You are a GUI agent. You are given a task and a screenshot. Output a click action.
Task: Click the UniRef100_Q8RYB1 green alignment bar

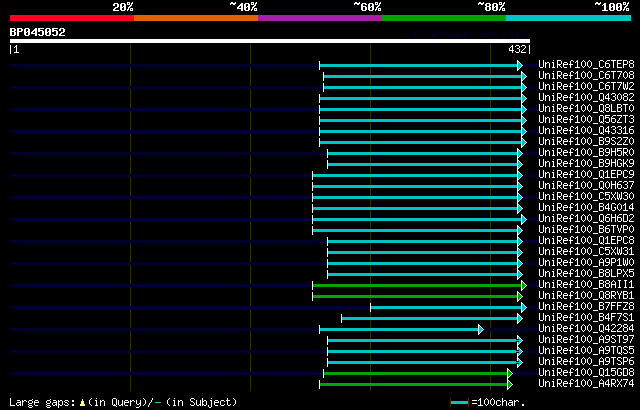pyautogui.click(x=415, y=296)
